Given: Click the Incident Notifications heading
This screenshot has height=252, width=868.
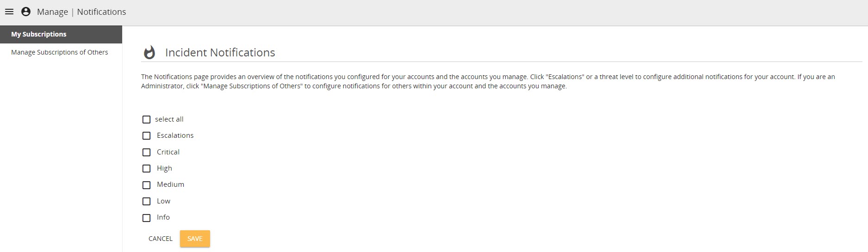Looking at the screenshot, I should [220, 52].
